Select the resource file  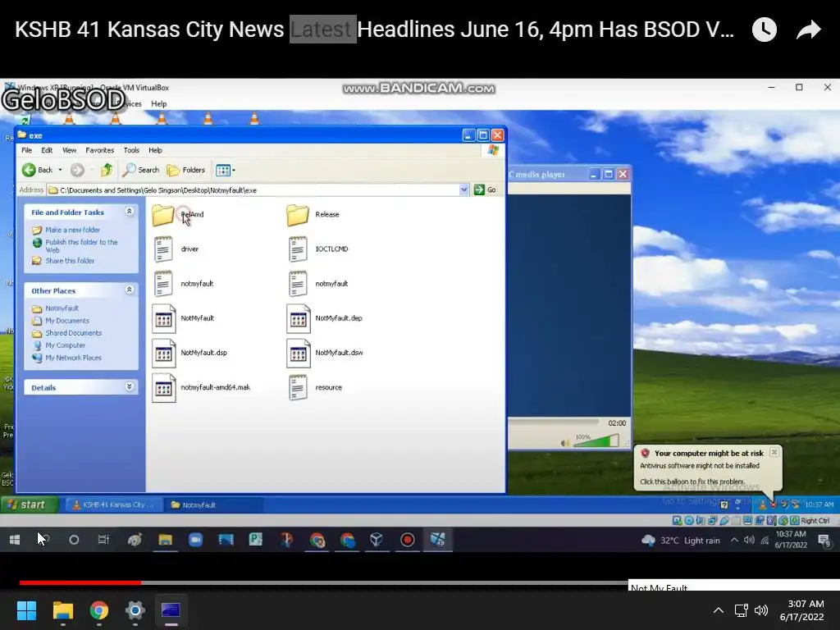click(315, 387)
